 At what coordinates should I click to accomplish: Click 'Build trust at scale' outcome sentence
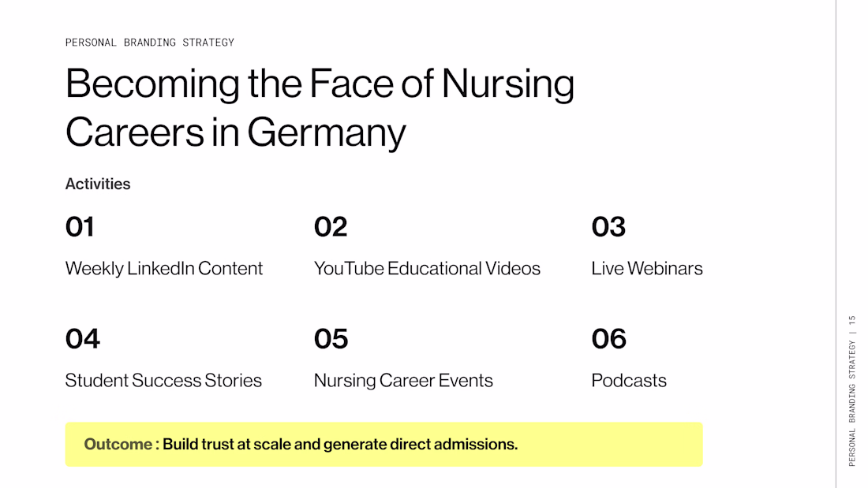340,445
